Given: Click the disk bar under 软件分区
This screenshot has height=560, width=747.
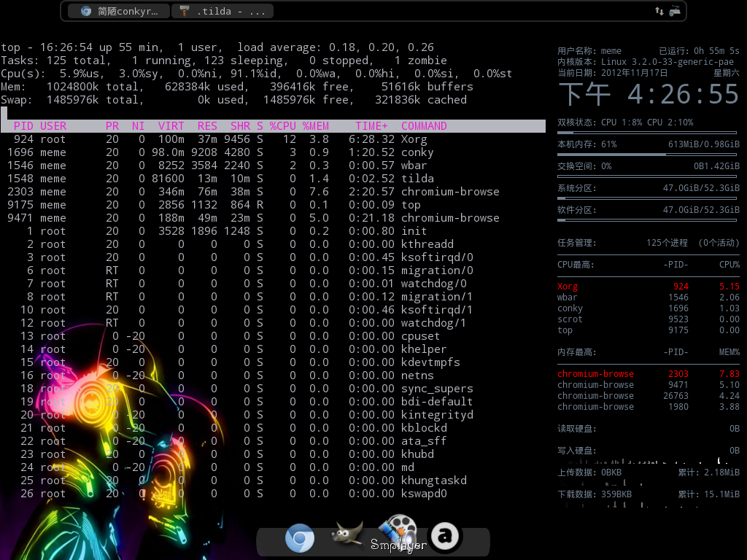Looking at the screenshot, I should pyautogui.click(x=647, y=220).
